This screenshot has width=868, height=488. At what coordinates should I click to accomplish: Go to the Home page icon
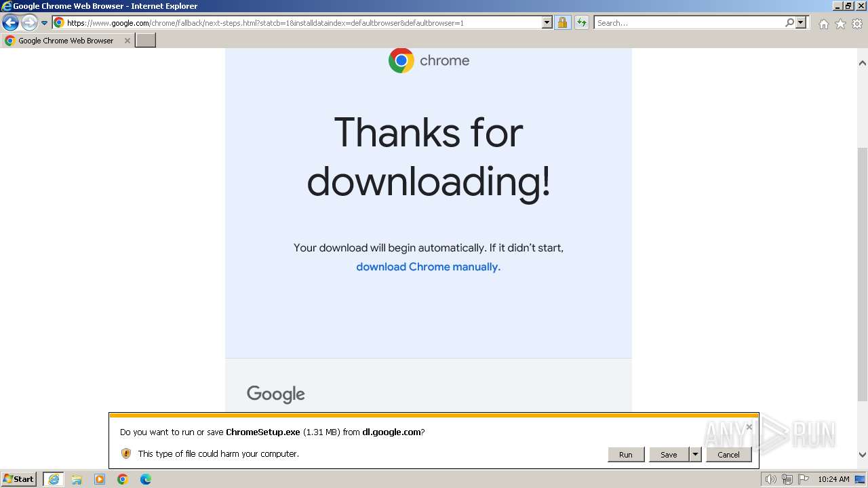tap(823, 24)
